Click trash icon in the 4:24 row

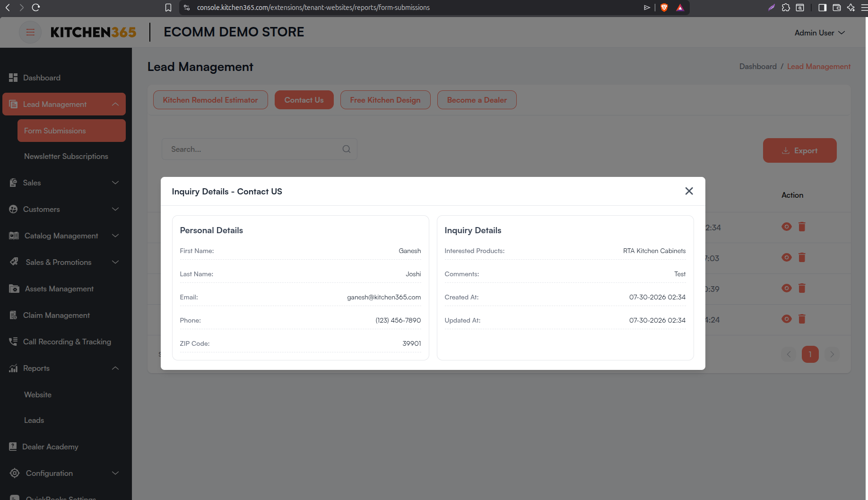tap(802, 319)
